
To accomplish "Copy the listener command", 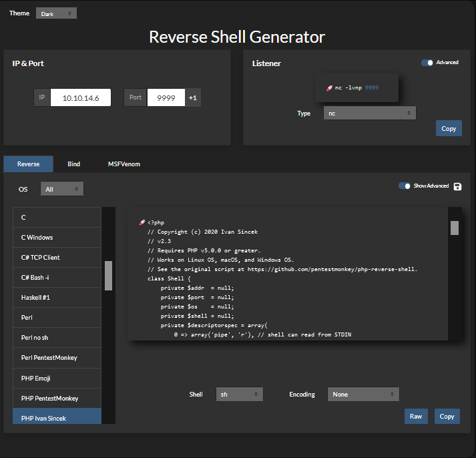I will coord(449,128).
